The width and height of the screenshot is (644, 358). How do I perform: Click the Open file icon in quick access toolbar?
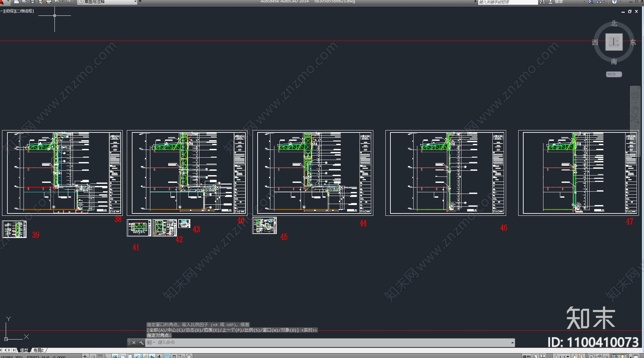click(x=24, y=2)
